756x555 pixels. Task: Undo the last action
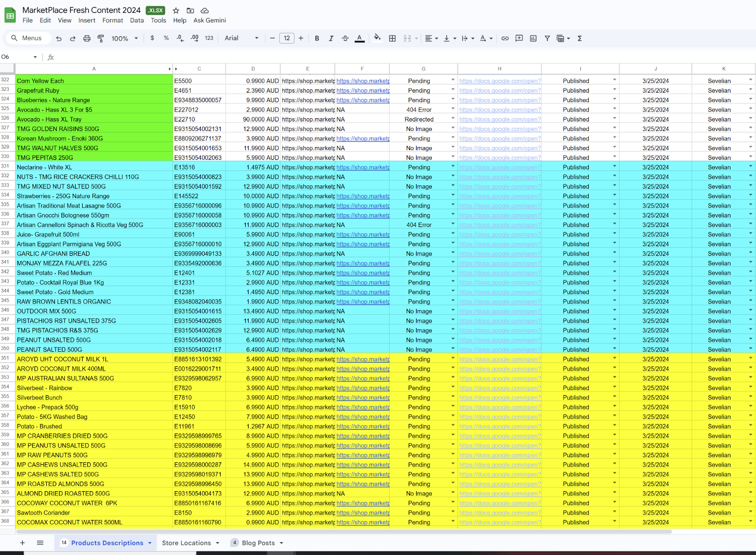[x=59, y=38]
